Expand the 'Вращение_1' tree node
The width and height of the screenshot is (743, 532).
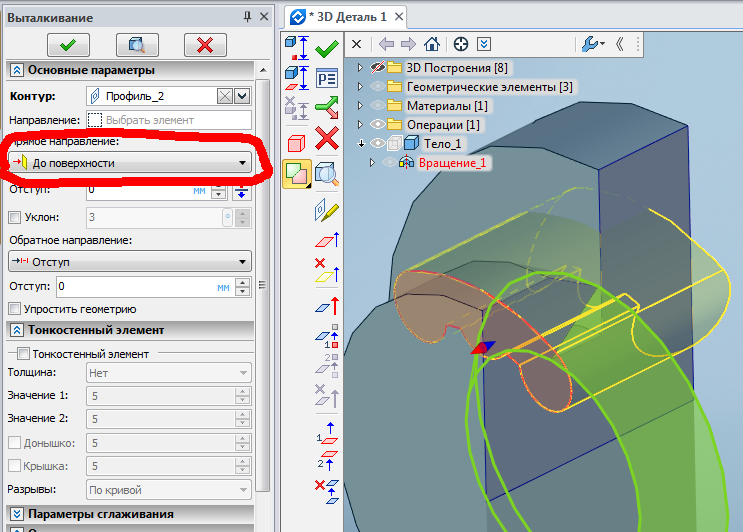click(372, 162)
